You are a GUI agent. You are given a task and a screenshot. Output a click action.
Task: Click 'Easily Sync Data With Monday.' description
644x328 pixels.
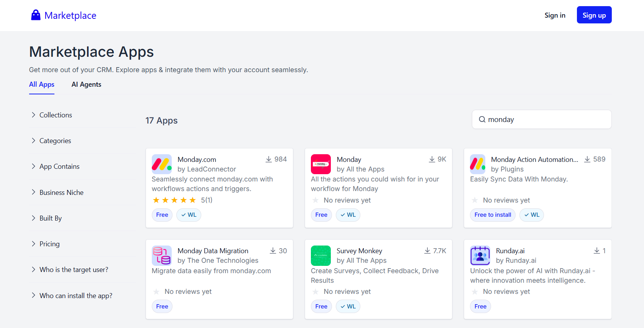point(519,179)
